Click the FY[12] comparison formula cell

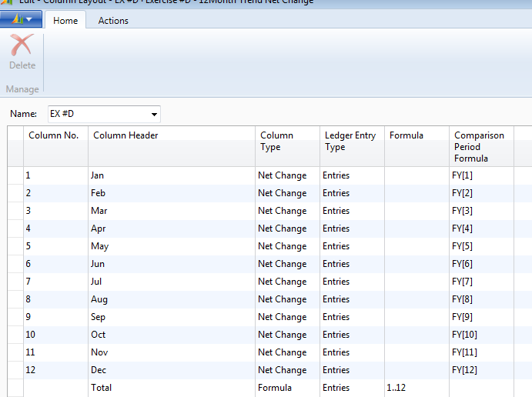coord(480,370)
